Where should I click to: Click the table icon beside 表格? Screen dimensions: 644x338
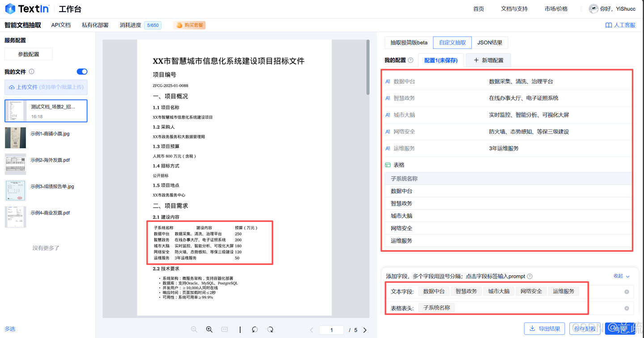coord(388,165)
